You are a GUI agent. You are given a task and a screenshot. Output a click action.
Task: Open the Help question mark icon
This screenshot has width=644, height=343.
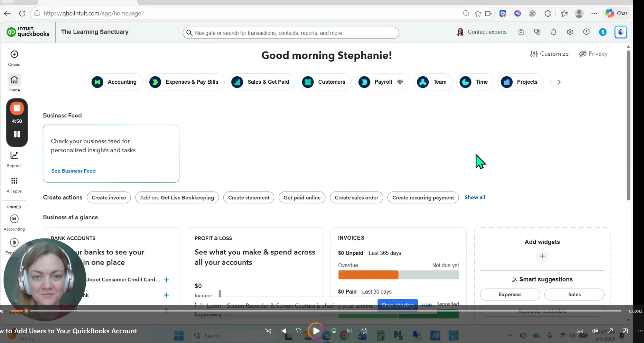click(x=586, y=32)
